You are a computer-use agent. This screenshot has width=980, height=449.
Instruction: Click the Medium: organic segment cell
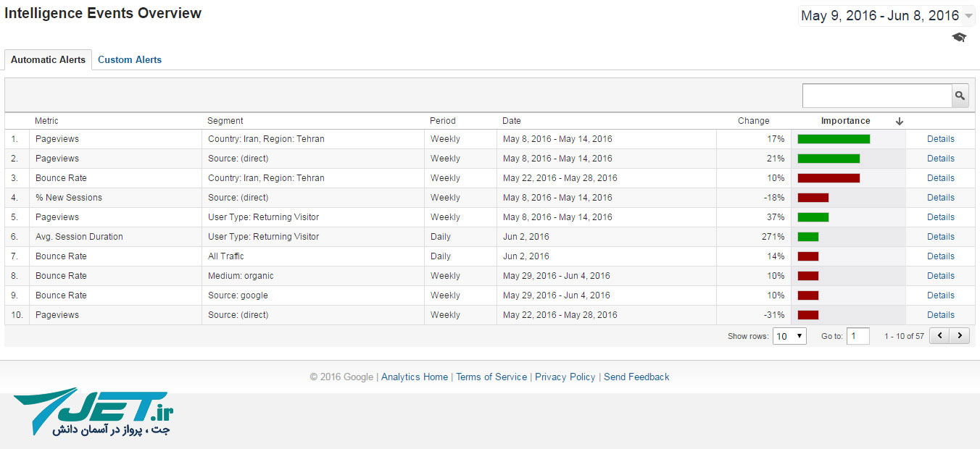(241, 276)
